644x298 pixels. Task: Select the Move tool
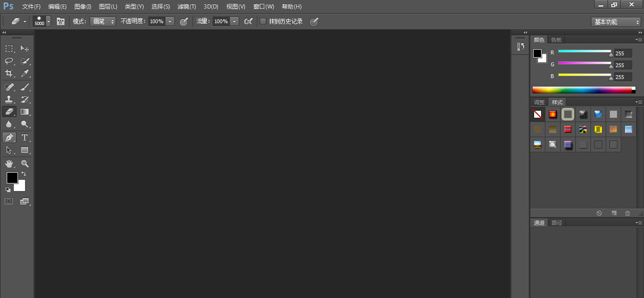click(x=24, y=48)
